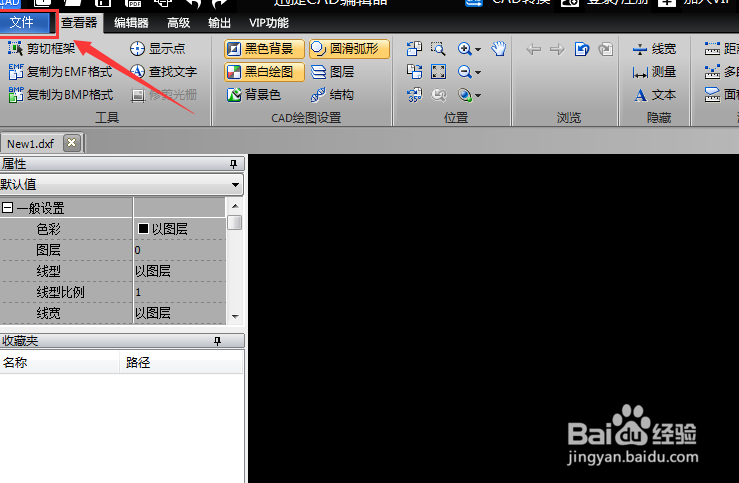Click the properties scrollbar down arrow
739x483 pixels.
pyautogui.click(x=235, y=317)
